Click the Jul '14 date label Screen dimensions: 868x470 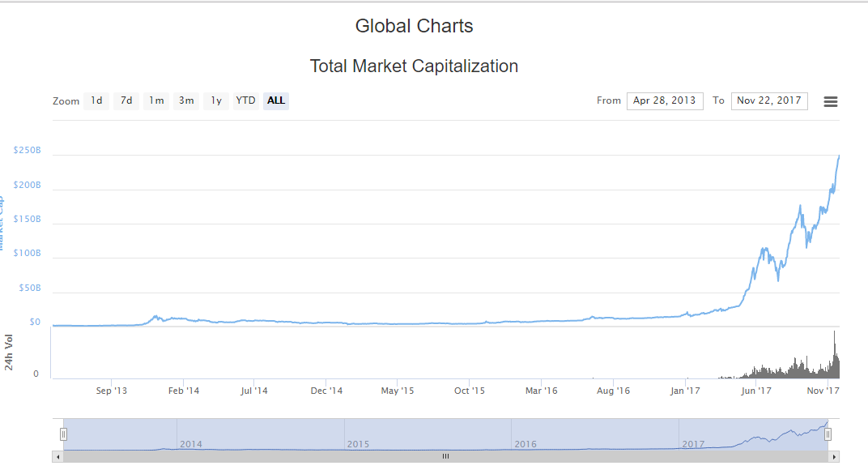254,391
